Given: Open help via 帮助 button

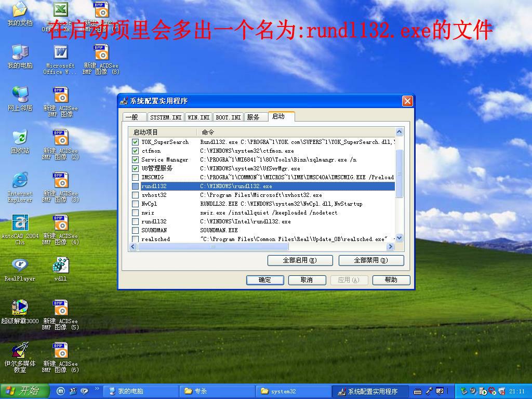Looking at the screenshot, I should [391, 280].
